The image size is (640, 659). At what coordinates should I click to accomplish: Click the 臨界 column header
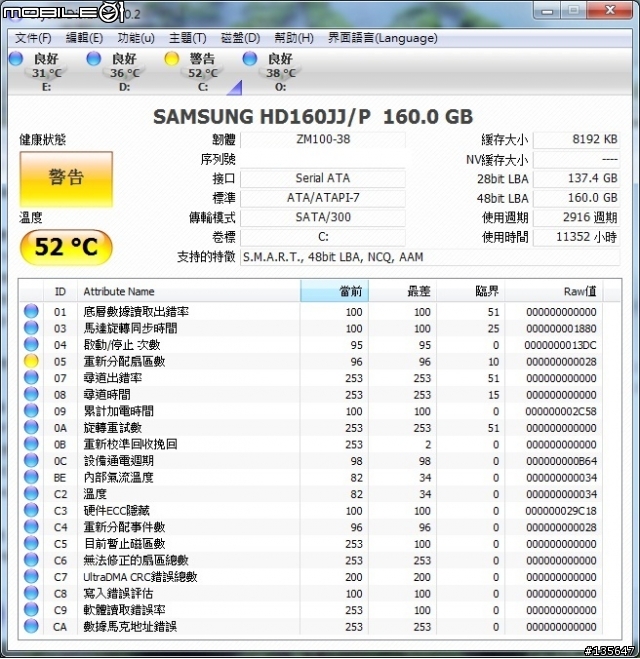[471, 291]
